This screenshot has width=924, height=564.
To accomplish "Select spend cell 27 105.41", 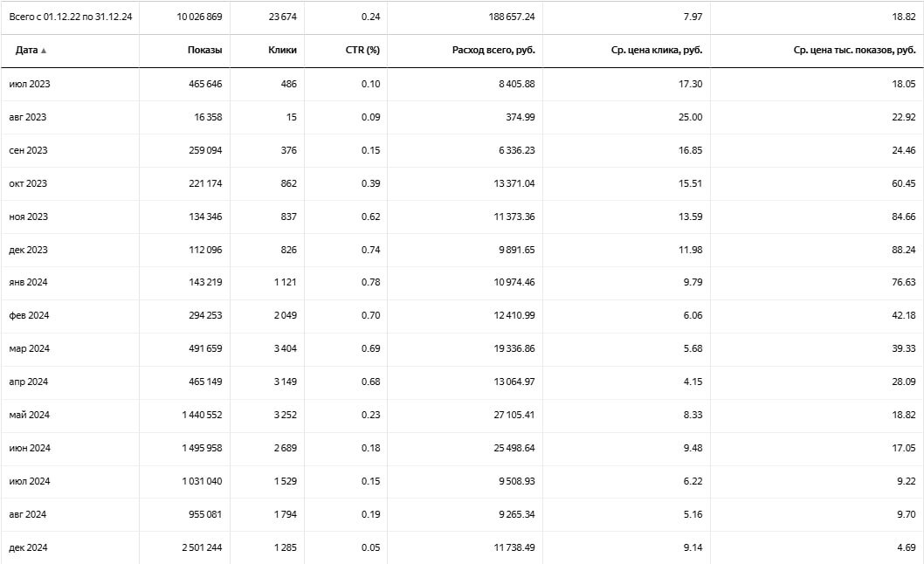I will [x=514, y=415].
